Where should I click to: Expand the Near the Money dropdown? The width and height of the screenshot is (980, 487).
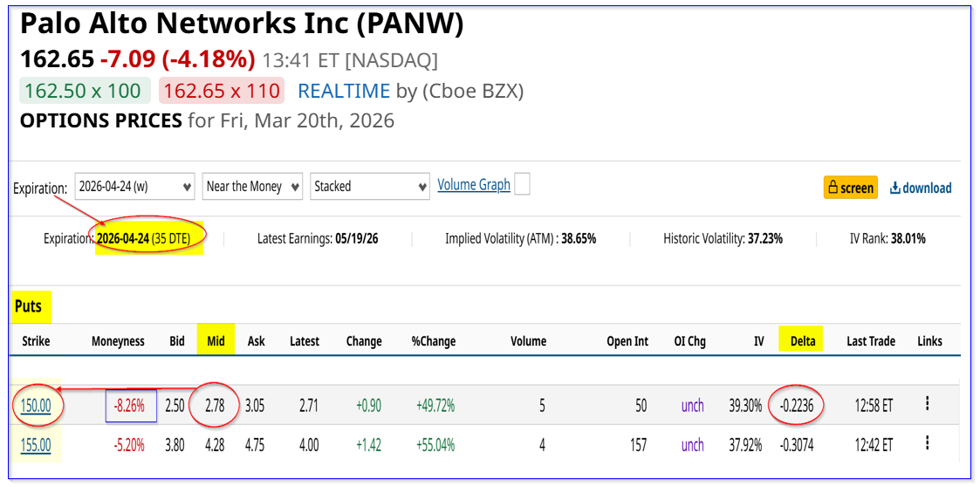coord(252,186)
